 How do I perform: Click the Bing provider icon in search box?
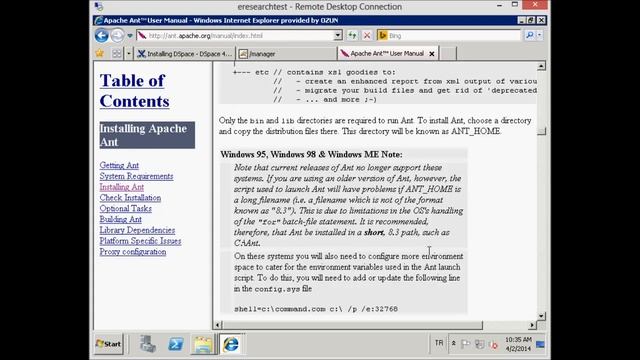point(382,36)
